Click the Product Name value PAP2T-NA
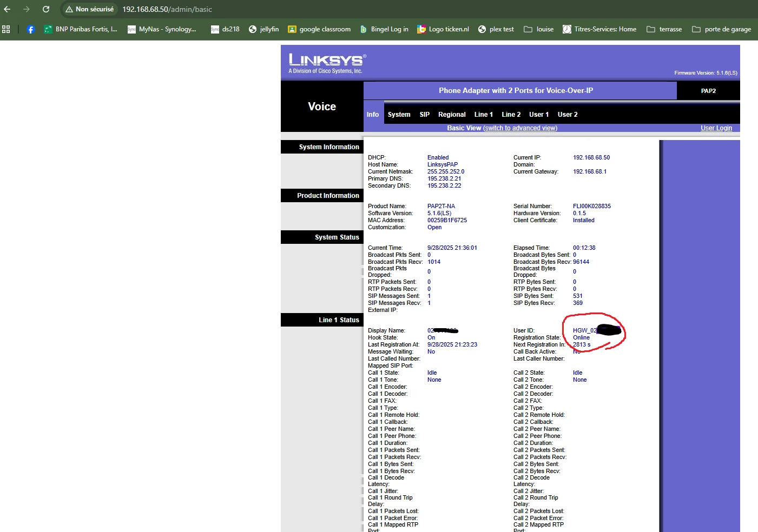The height and width of the screenshot is (532, 758). pos(441,207)
